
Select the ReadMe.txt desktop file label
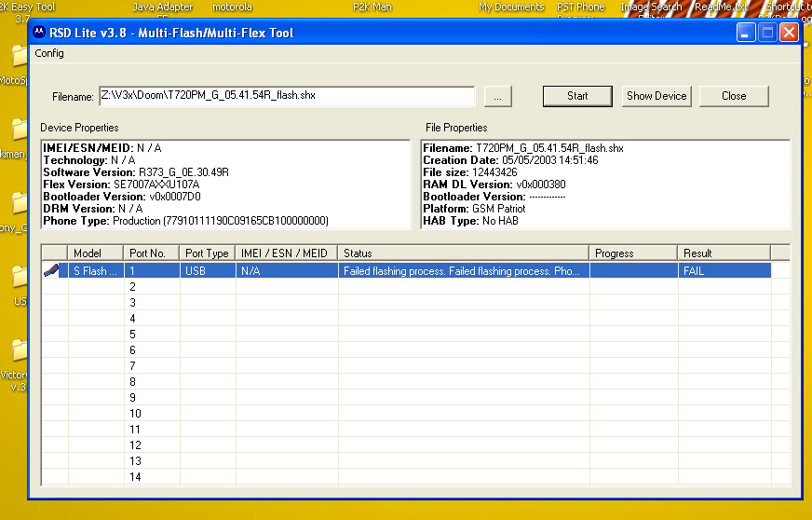721,7
